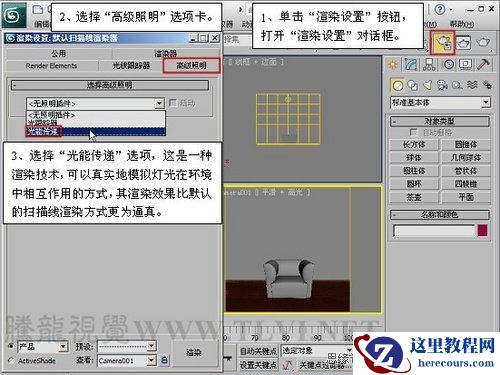Click the 长方体 box button
Viewport: 500px width, 375px height.
[x=414, y=145]
